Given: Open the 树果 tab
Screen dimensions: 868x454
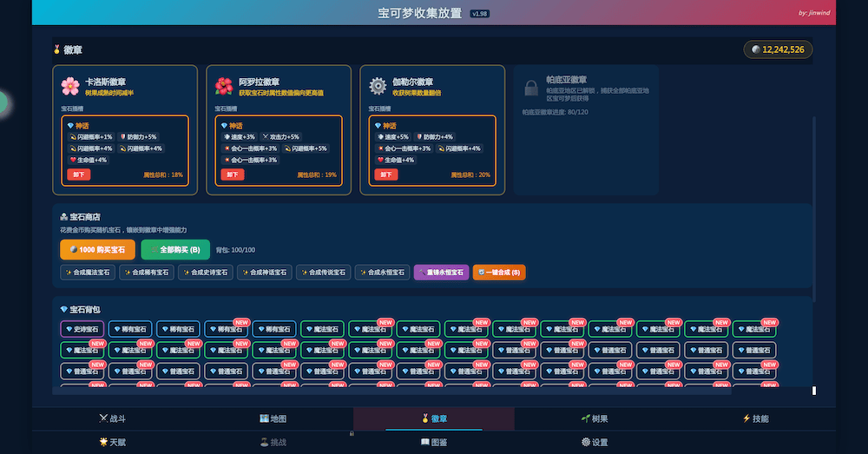Looking at the screenshot, I should 595,418.
